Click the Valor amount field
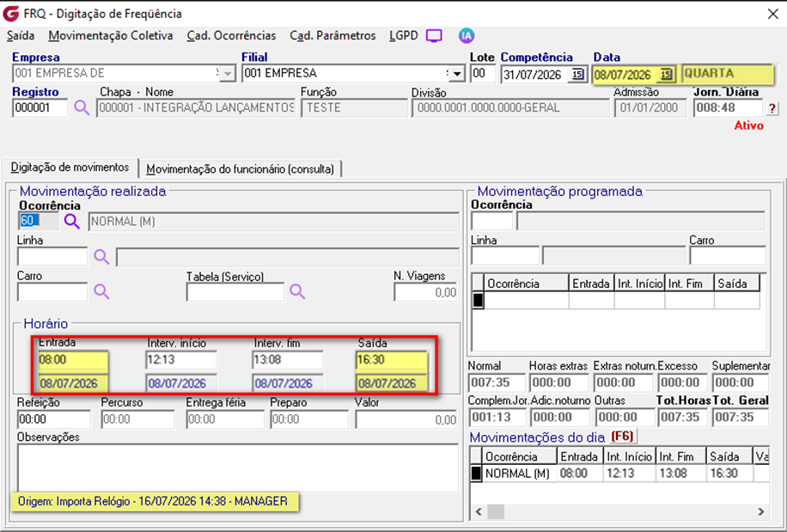Screen dimensions: 787x532 pyautogui.click(x=406, y=419)
